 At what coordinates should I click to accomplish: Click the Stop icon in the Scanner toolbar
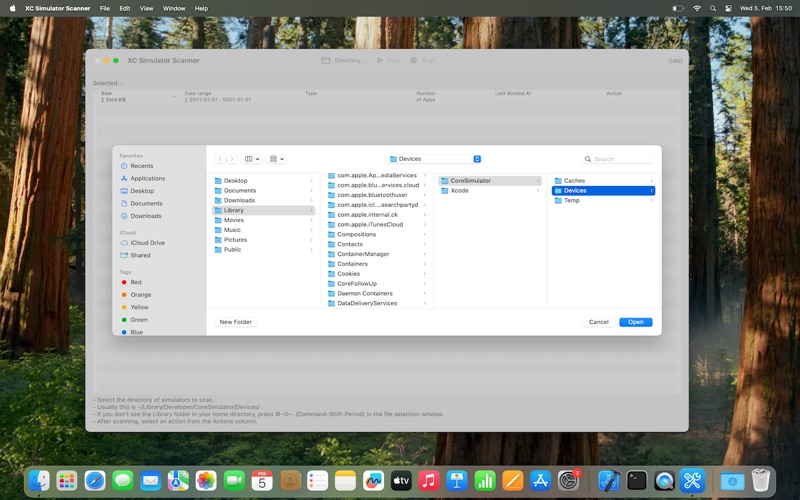click(x=413, y=60)
